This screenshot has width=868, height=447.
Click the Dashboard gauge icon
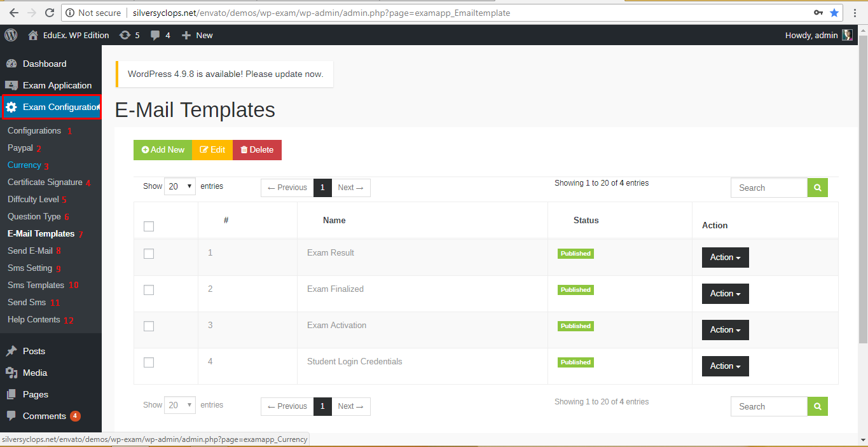(11, 64)
